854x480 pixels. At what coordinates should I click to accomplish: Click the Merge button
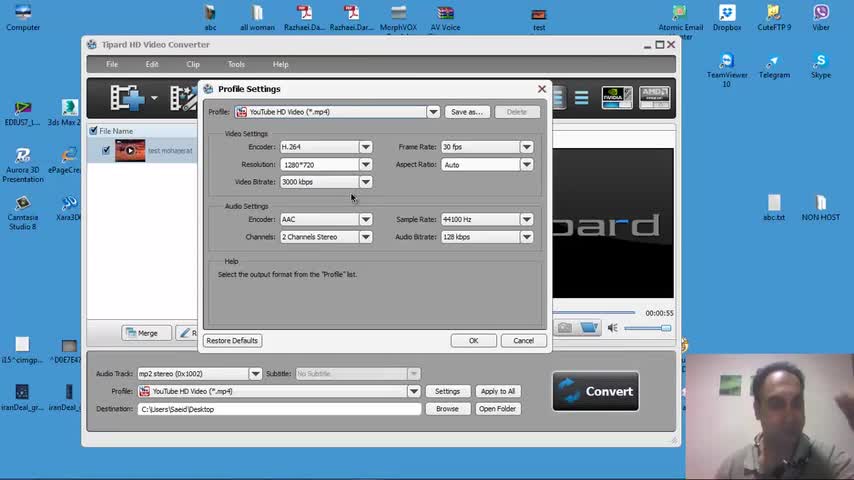pyautogui.click(x=146, y=333)
